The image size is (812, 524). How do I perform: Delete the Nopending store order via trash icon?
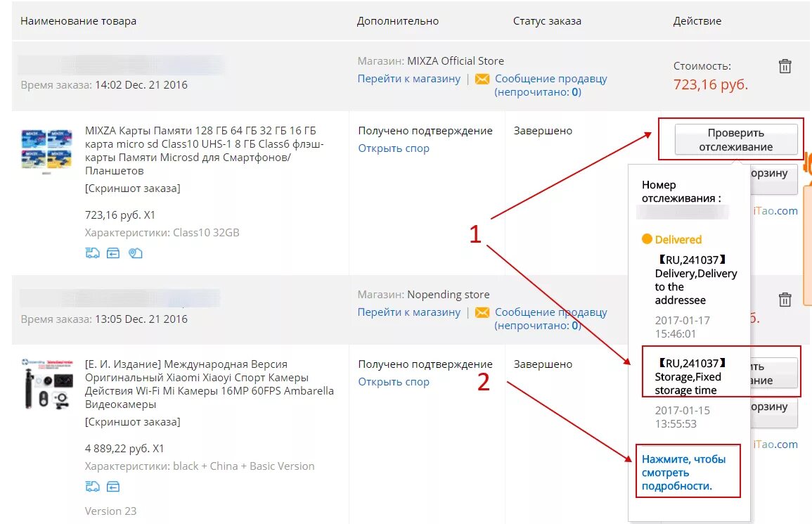click(785, 300)
